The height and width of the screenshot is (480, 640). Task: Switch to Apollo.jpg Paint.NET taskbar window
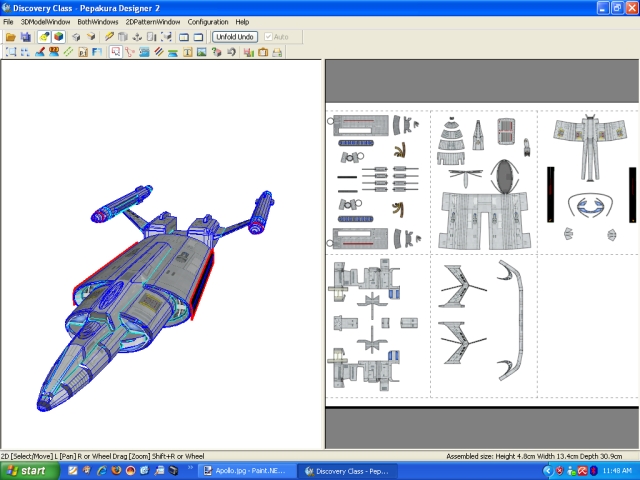(246, 471)
